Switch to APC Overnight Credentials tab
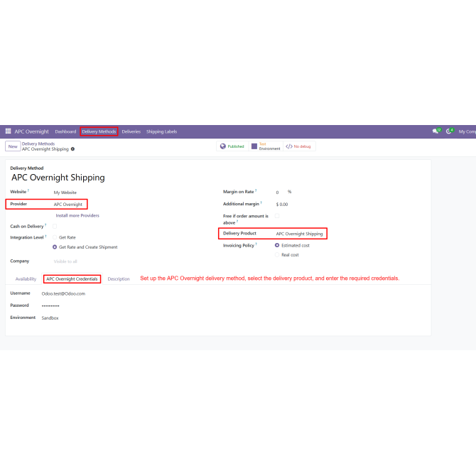Viewport: 476px width, 476px height. 72,279
